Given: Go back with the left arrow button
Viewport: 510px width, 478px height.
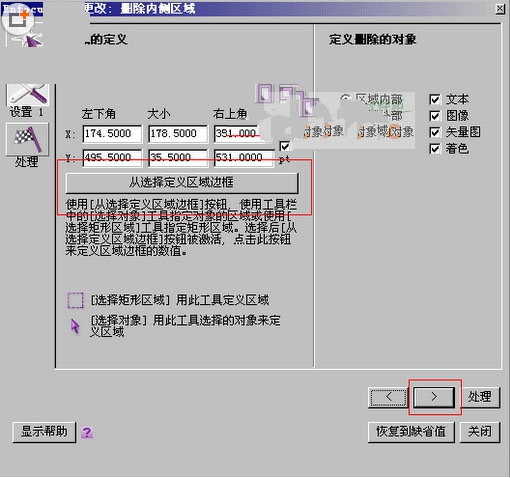Looking at the screenshot, I should pos(388,397).
